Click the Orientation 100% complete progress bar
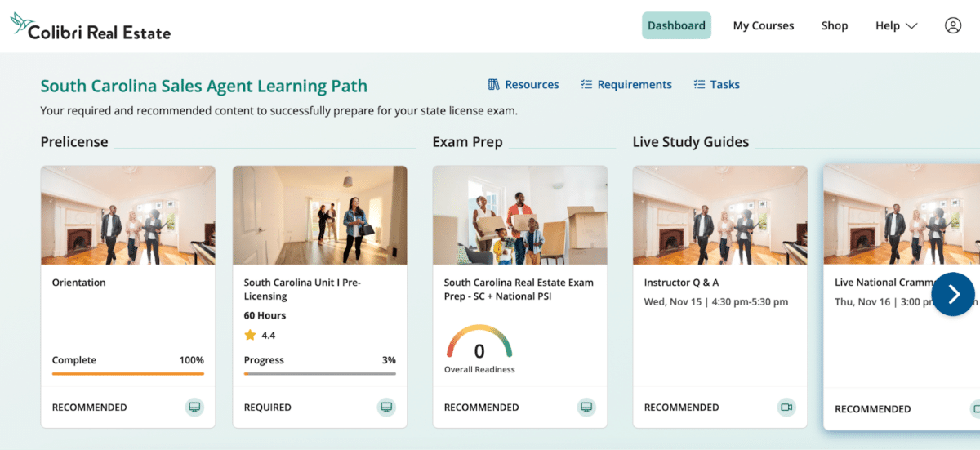 [x=128, y=373]
